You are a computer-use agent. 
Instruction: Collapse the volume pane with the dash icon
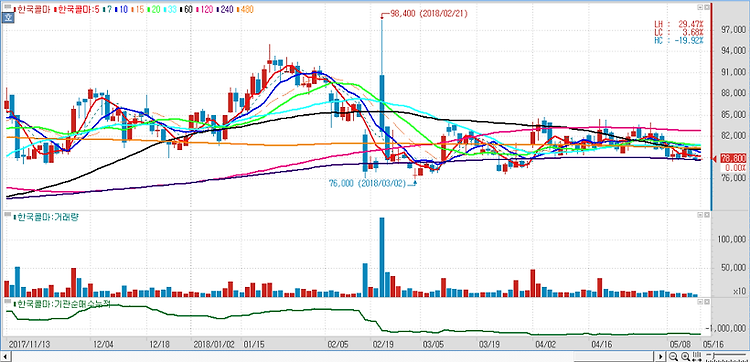[699, 216]
